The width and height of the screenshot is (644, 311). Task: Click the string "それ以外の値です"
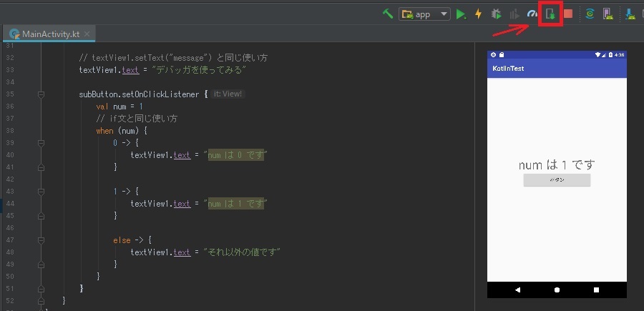(242, 252)
